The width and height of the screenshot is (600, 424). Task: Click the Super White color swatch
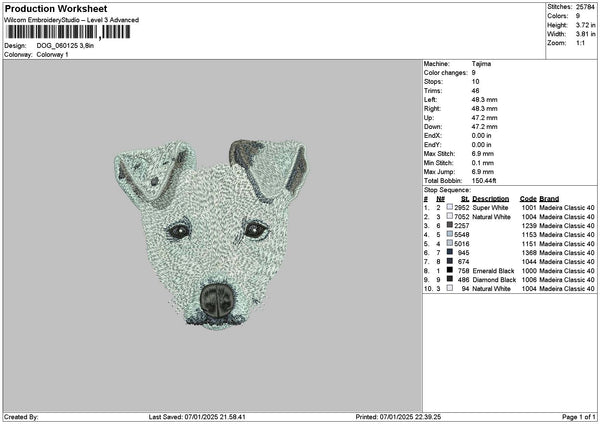[x=450, y=207]
